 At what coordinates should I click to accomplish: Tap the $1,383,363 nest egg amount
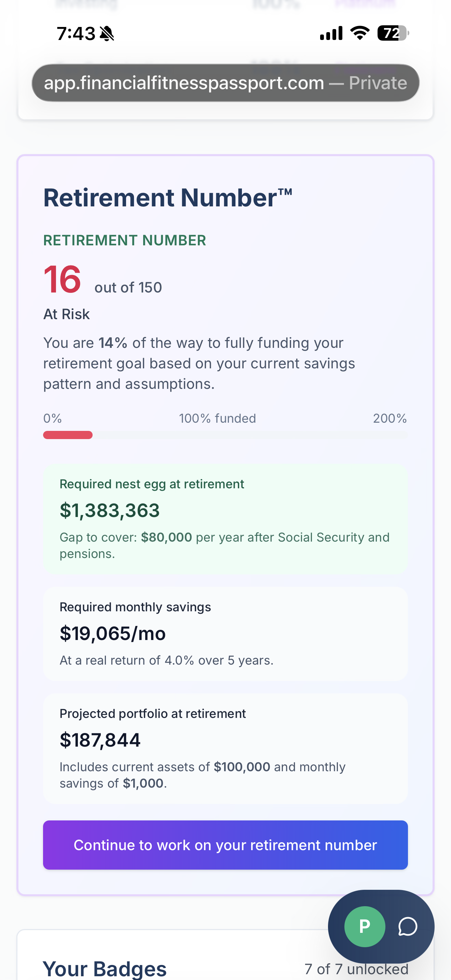[x=110, y=510]
